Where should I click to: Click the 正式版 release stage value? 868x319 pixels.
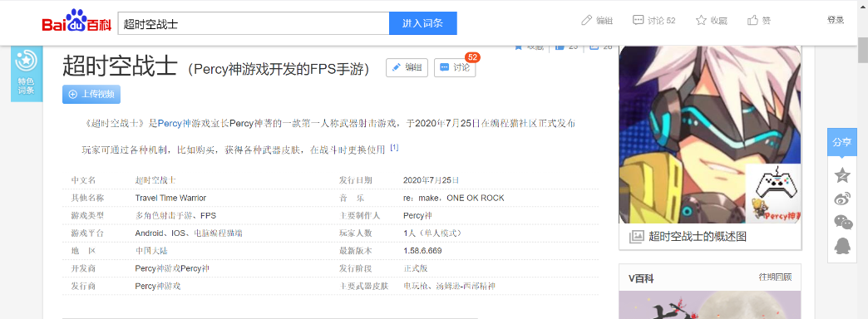click(415, 268)
